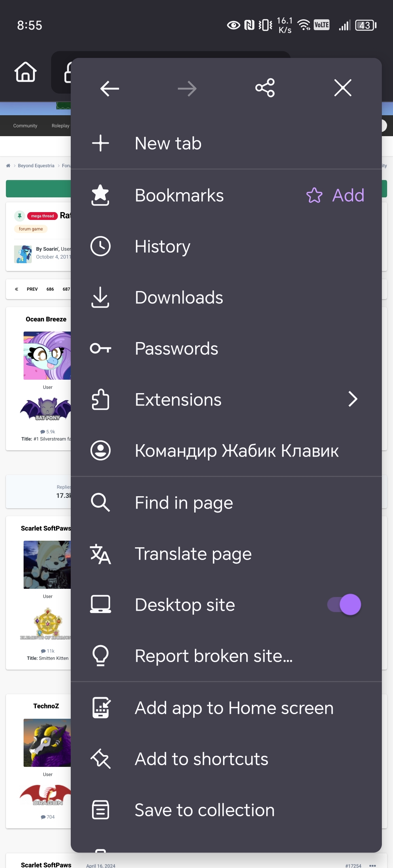This screenshot has width=393, height=868.
Task: Tap the Bat Pony badge image
Action: (46, 409)
